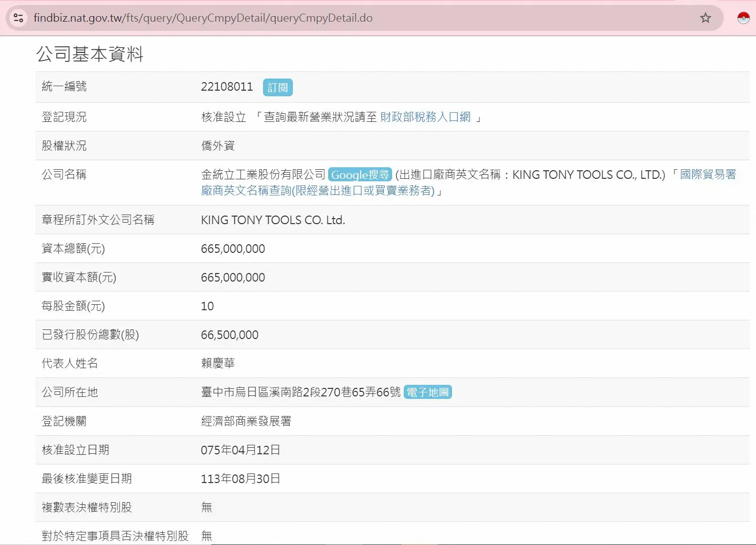
Task: Click the 最後核准變更日期 label
Action: [x=87, y=479]
